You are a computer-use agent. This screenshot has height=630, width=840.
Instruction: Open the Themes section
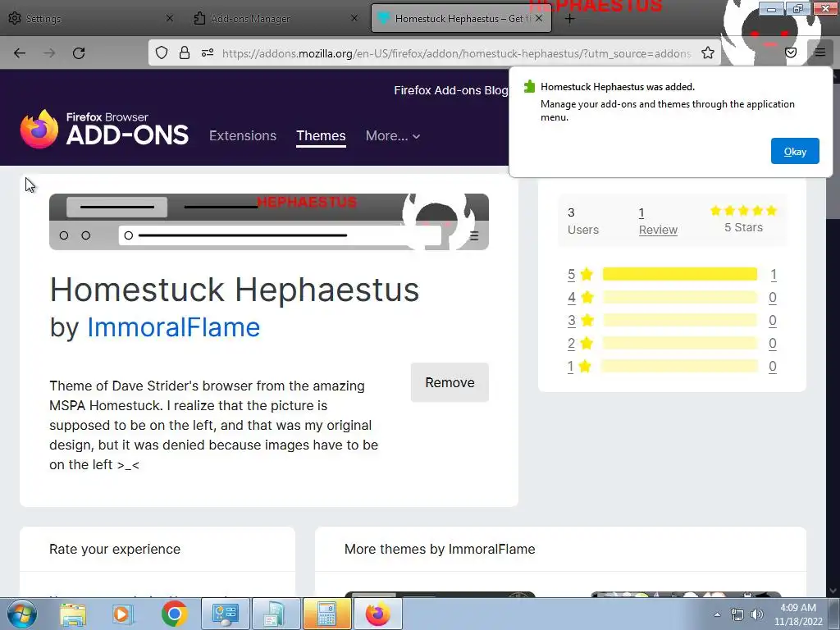click(x=321, y=135)
